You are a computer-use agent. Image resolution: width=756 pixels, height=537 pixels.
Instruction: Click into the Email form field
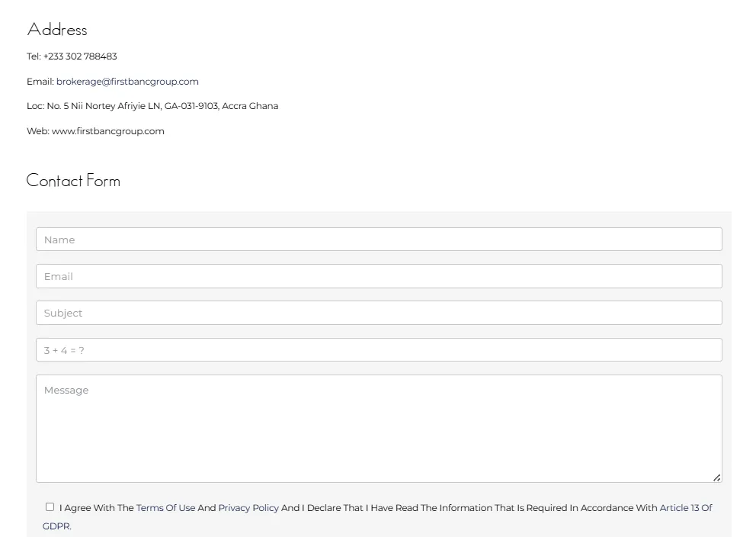(379, 276)
